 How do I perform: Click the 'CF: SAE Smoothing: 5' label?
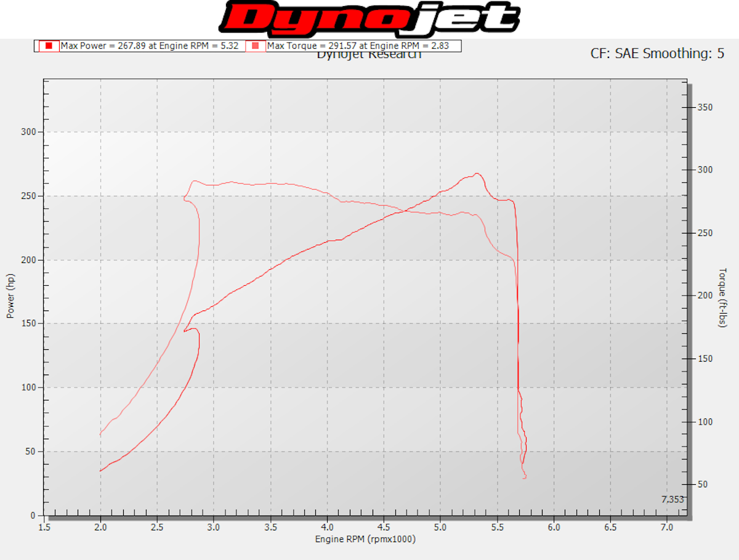pyautogui.click(x=657, y=54)
